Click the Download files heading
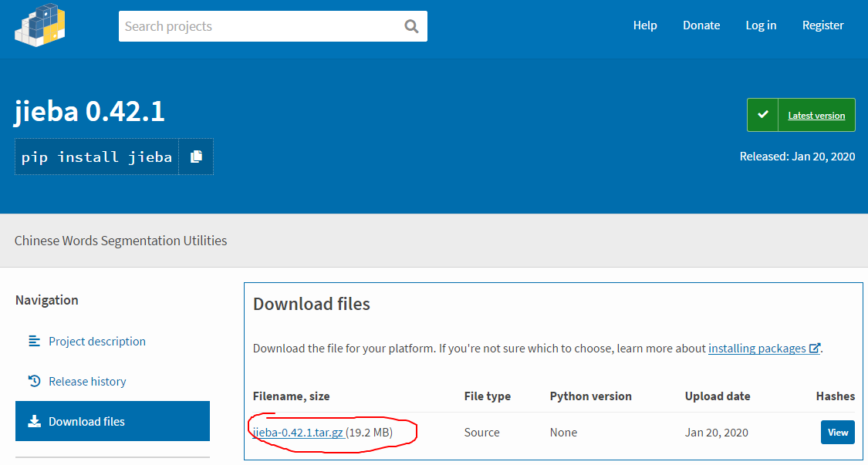868x465 pixels. point(311,304)
